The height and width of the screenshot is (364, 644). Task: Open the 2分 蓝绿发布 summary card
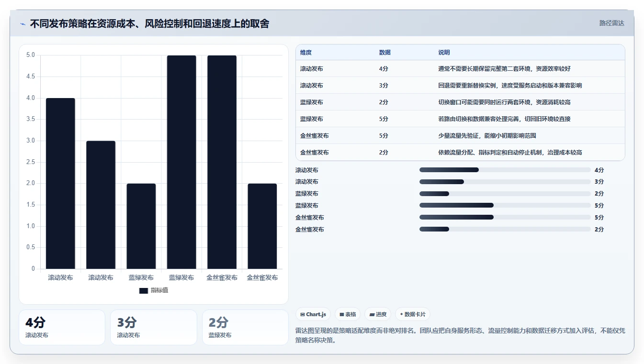coord(245,327)
